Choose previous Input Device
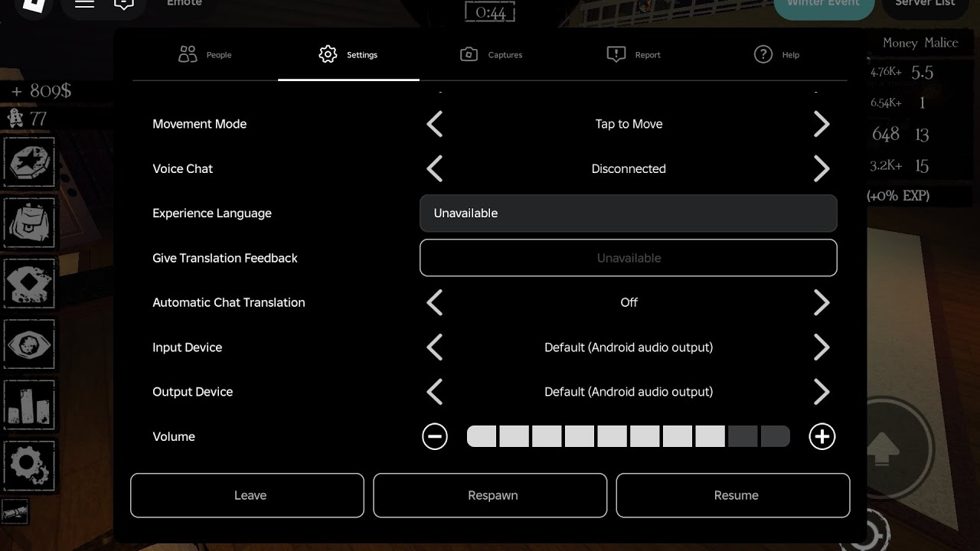Viewport: 980px width, 551px height. tap(434, 347)
